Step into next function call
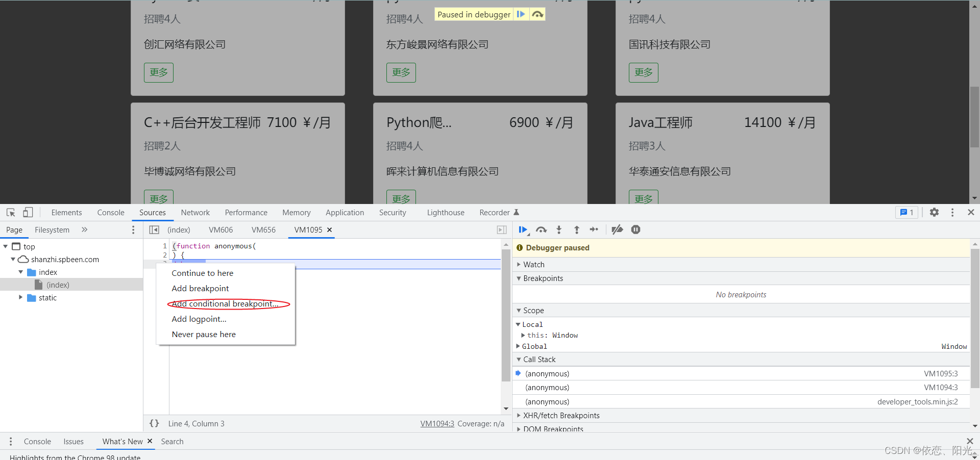This screenshot has width=980, height=460. (x=559, y=229)
